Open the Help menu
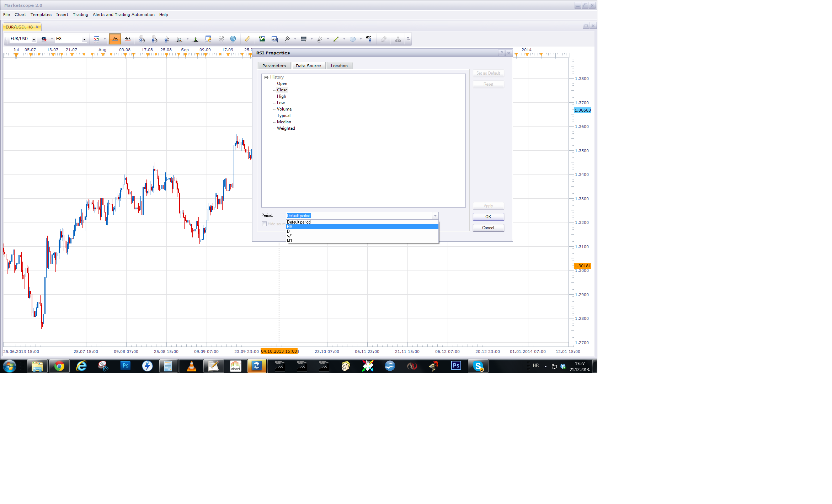 [164, 15]
